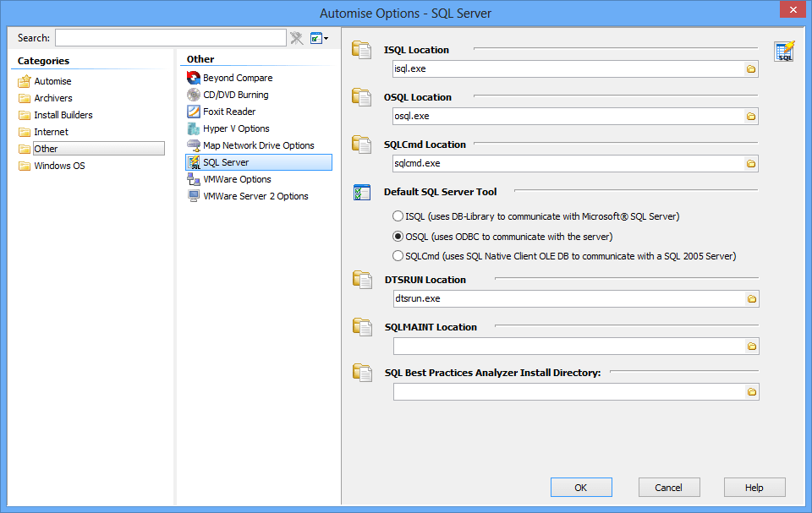Click the OK button
Viewport: 812px width, 513px height.
580,488
